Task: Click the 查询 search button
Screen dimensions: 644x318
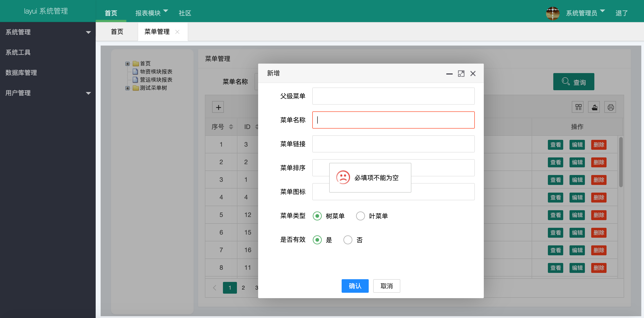Action: (x=574, y=82)
